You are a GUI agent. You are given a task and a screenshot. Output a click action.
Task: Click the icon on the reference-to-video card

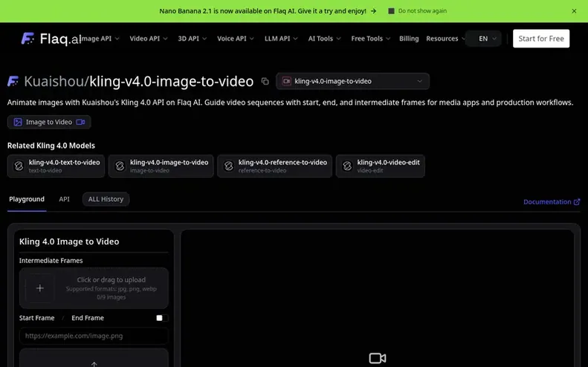point(229,166)
